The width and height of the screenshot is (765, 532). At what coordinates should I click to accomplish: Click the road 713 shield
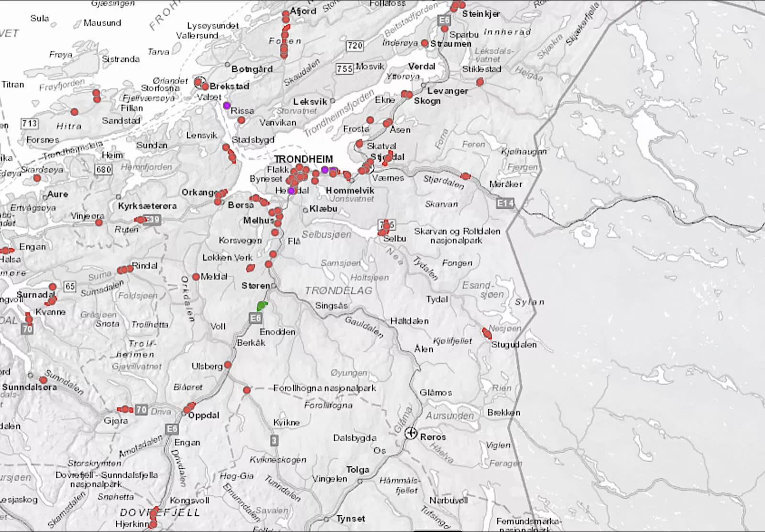30,123
